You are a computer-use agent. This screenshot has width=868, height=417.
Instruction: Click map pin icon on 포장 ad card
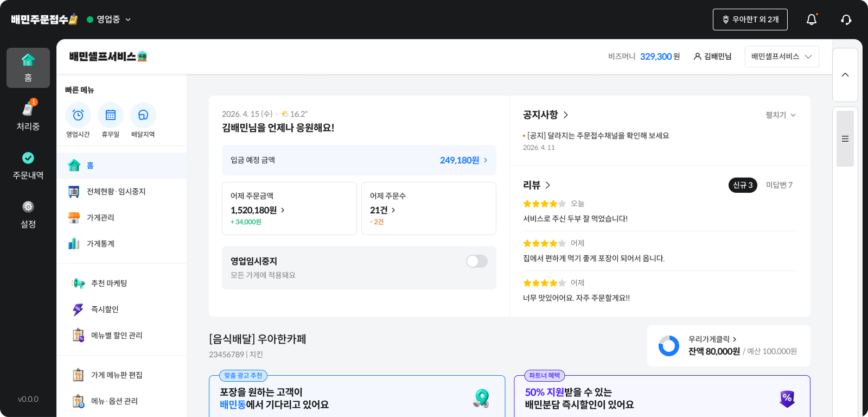(x=481, y=399)
